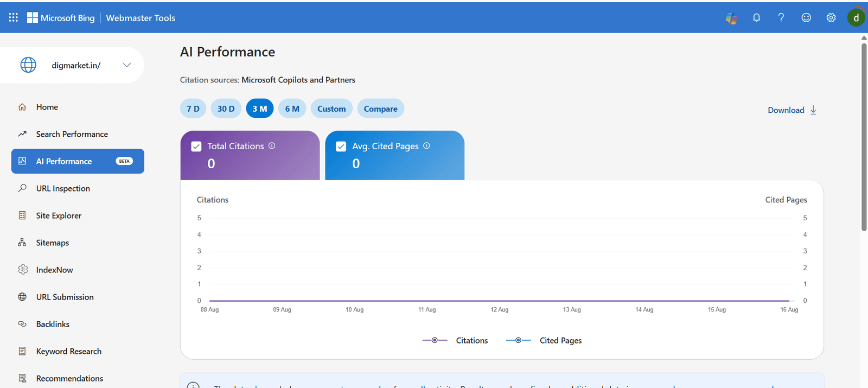Open Backlinks page
The width and height of the screenshot is (868, 388).
point(78,324)
